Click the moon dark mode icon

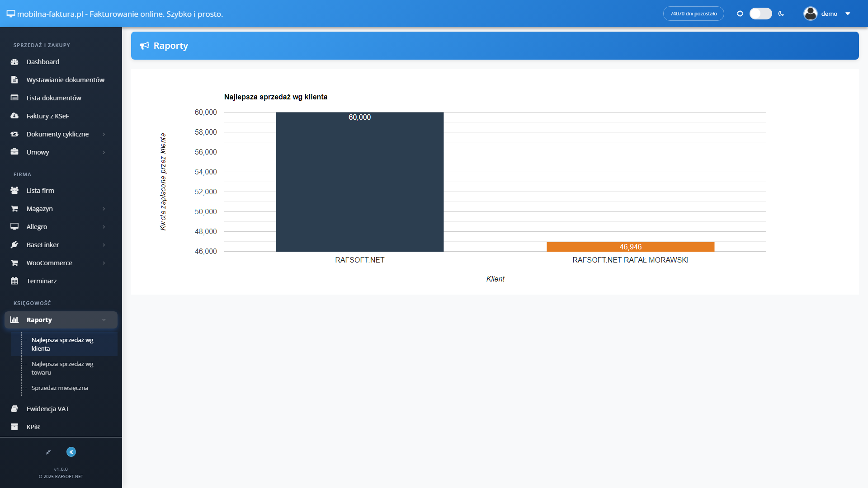pyautogui.click(x=781, y=14)
